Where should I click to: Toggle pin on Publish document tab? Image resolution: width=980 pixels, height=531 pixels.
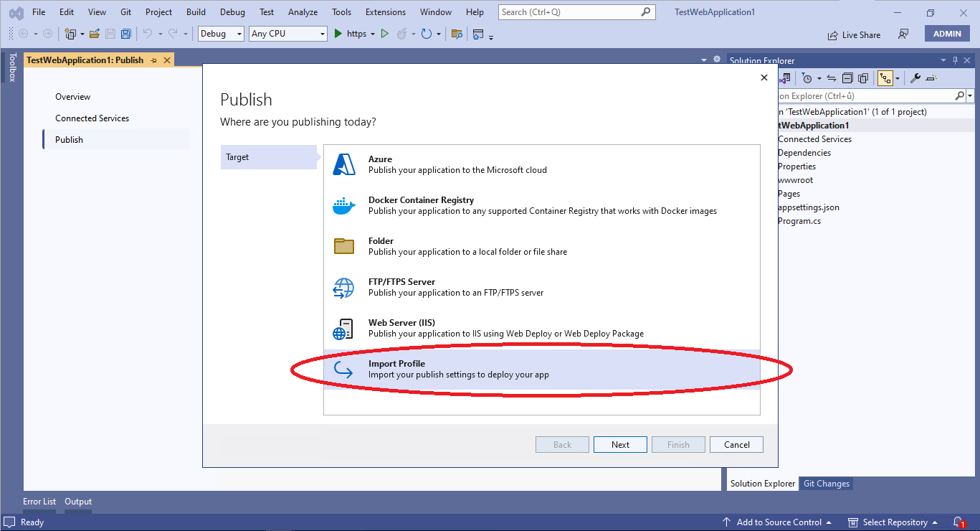coord(154,60)
